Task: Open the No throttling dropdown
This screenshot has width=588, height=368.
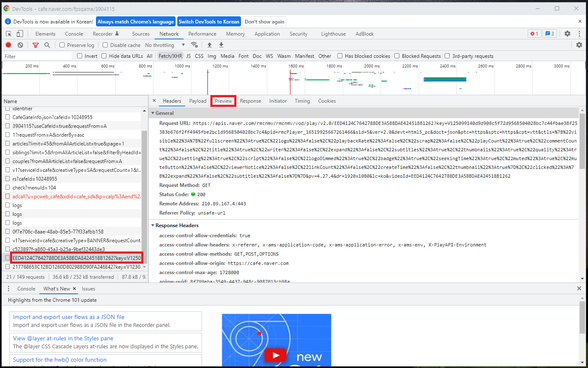Action: (165, 45)
